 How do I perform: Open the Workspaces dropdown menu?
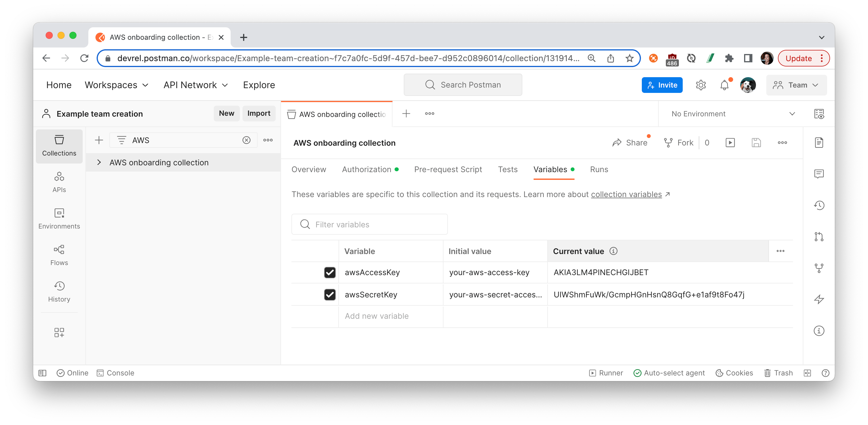tap(116, 85)
